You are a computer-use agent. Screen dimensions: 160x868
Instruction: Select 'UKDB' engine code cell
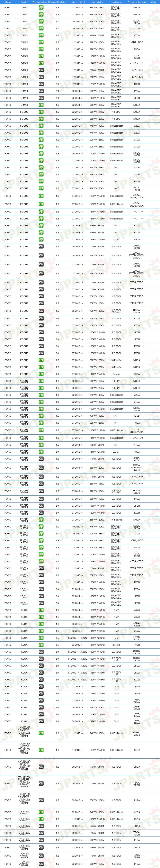[x=136, y=596]
